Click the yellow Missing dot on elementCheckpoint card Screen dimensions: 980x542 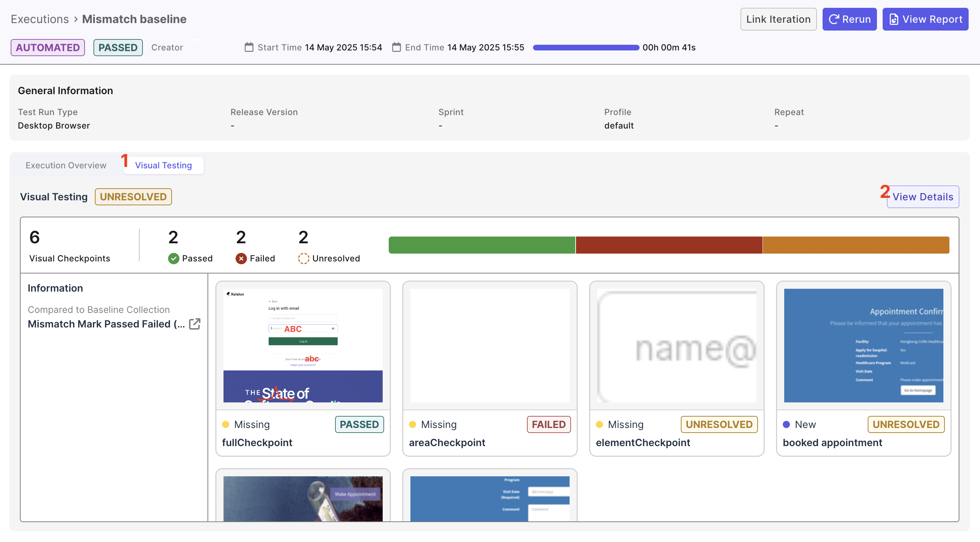coord(599,424)
